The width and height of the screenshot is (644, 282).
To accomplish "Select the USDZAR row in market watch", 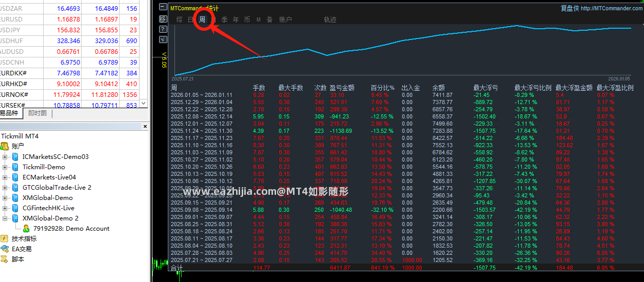I will [x=69, y=8].
